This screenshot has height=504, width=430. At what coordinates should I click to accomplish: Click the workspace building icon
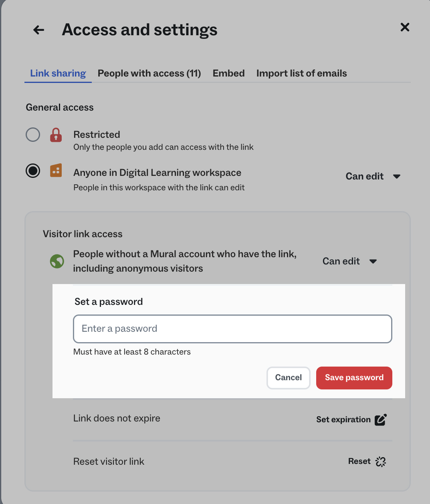pyautogui.click(x=56, y=171)
